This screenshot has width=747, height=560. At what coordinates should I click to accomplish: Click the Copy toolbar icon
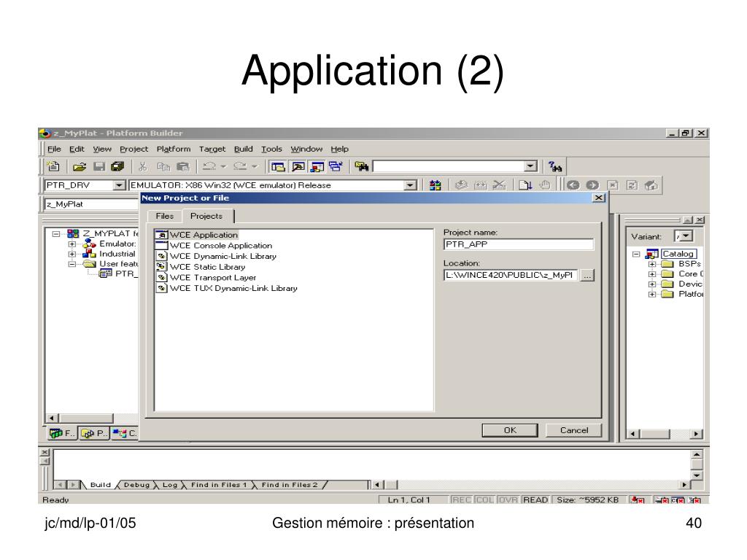coord(163,166)
